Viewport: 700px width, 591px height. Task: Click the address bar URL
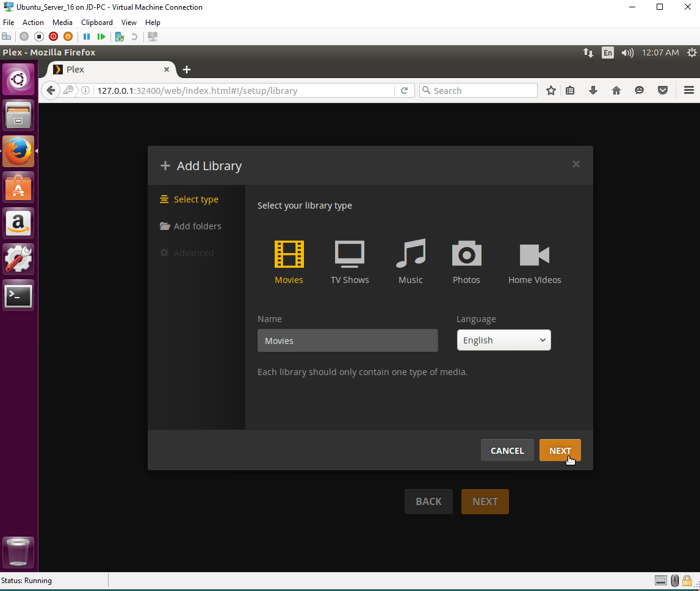pos(197,90)
